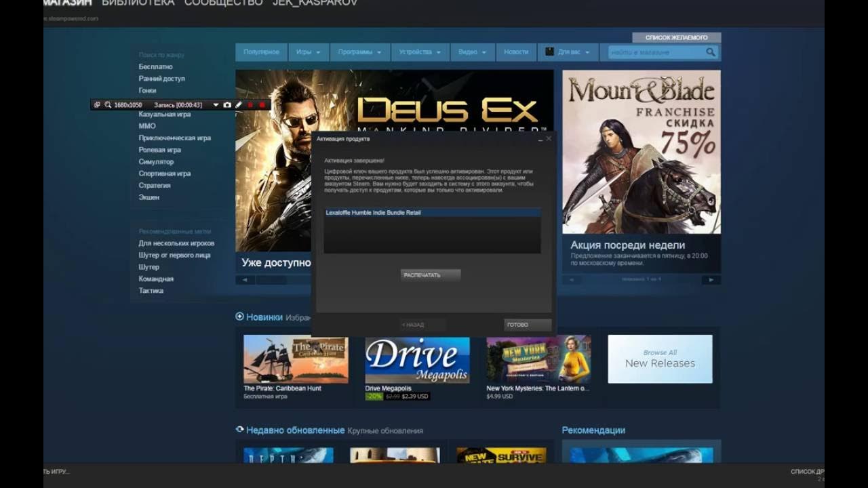This screenshot has width=868, height=488.
Task: Open the Тактика tag link
Action: tap(151, 291)
